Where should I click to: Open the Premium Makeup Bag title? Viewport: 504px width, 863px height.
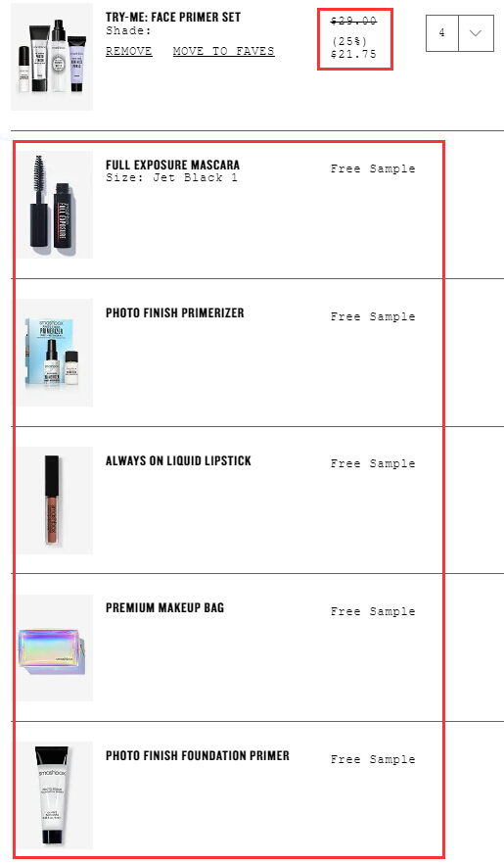pyautogui.click(x=164, y=607)
